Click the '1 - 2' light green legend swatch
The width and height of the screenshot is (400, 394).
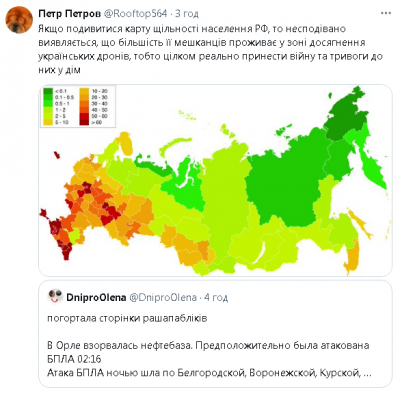[x=48, y=110]
